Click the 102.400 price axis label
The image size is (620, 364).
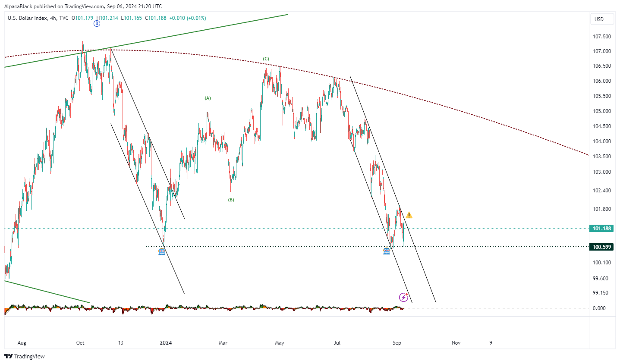[602, 191]
